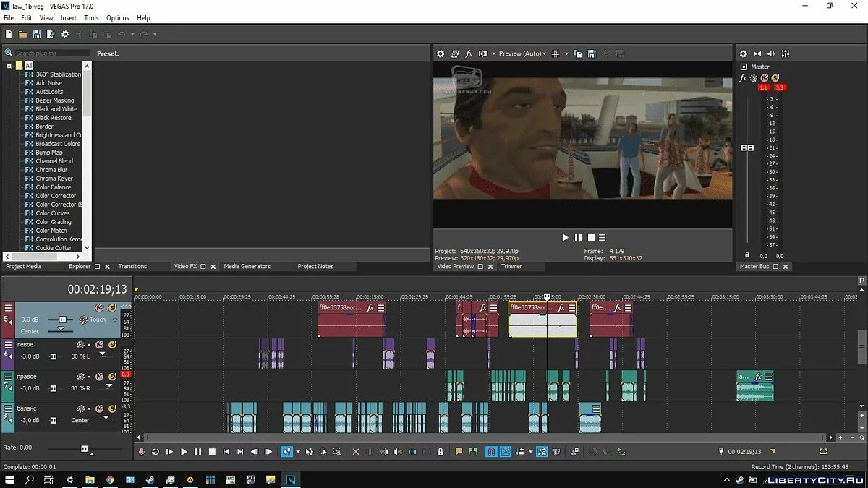The width and height of the screenshot is (868, 488).
Task: Toggle Loop Playback in timeline transport
Action: pos(156,452)
